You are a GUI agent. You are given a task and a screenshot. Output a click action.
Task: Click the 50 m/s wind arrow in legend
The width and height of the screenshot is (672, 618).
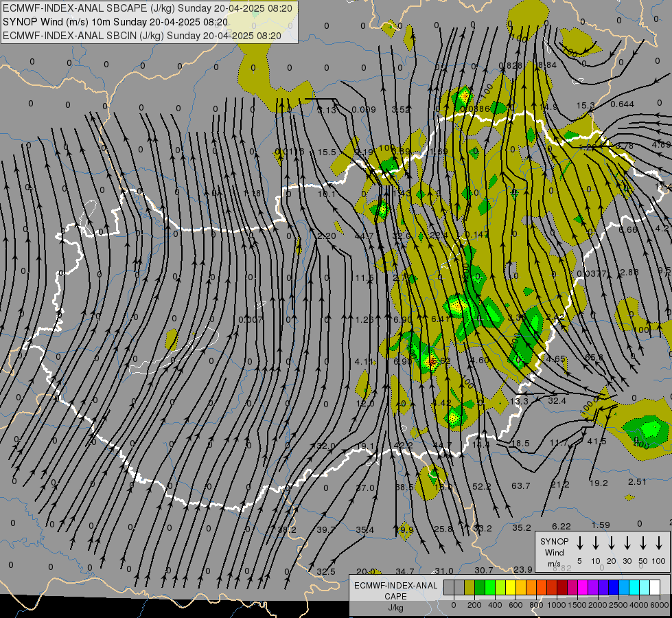pos(643,543)
